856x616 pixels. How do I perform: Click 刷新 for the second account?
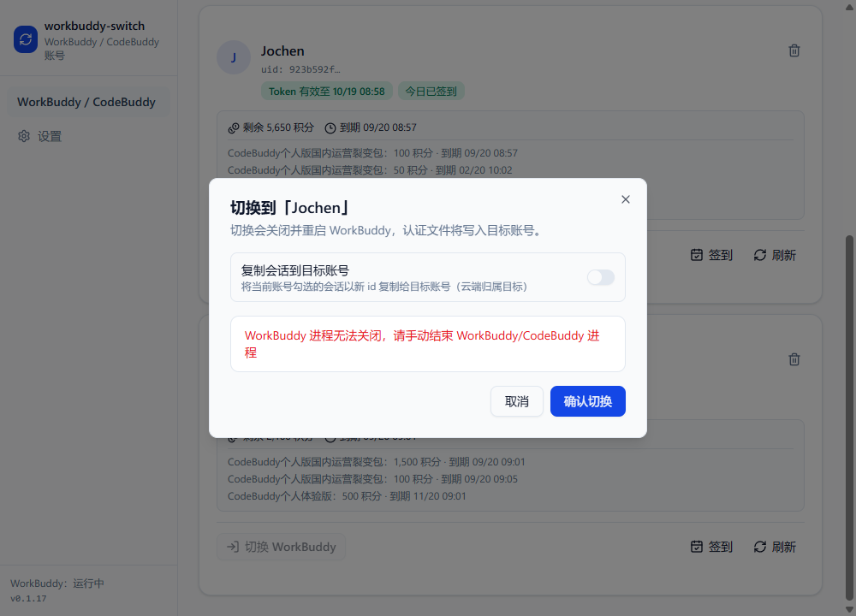coord(775,547)
